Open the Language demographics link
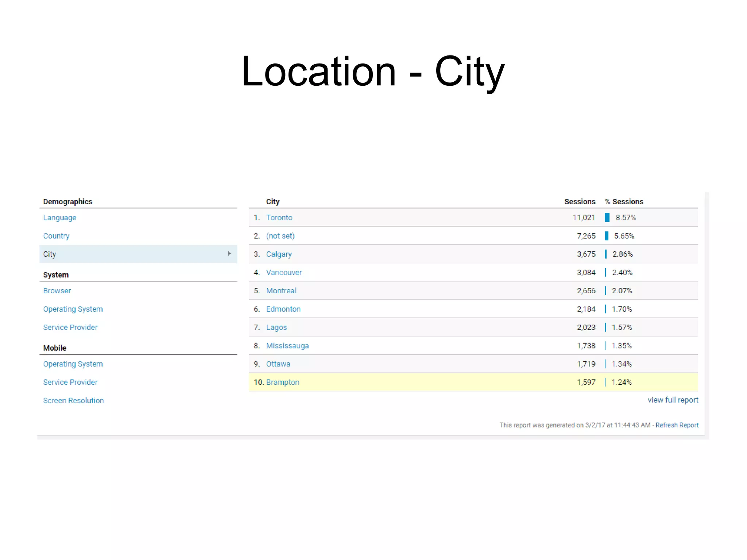The width and height of the screenshot is (747, 560). tap(59, 218)
